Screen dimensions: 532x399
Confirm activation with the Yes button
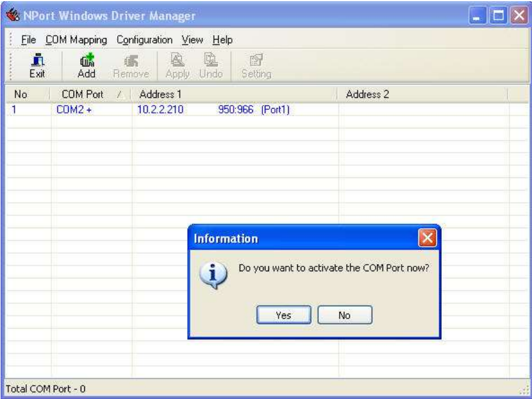pyautogui.click(x=284, y=315)
